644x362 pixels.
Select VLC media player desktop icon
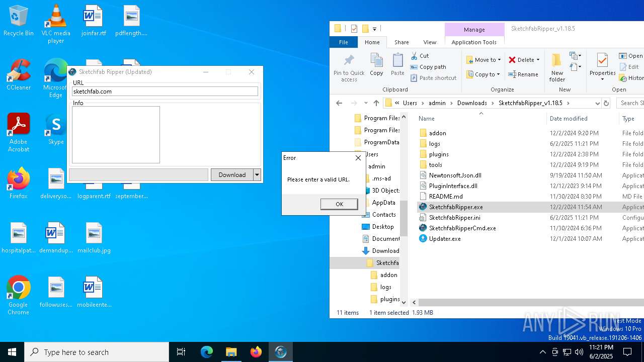click(56, 24)
